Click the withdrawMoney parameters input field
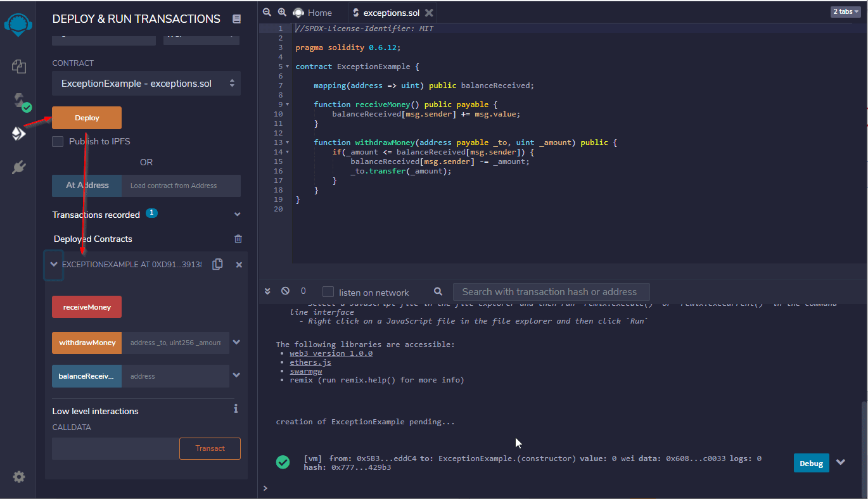This screenshot has width=868, height=499. pos(176,343)
